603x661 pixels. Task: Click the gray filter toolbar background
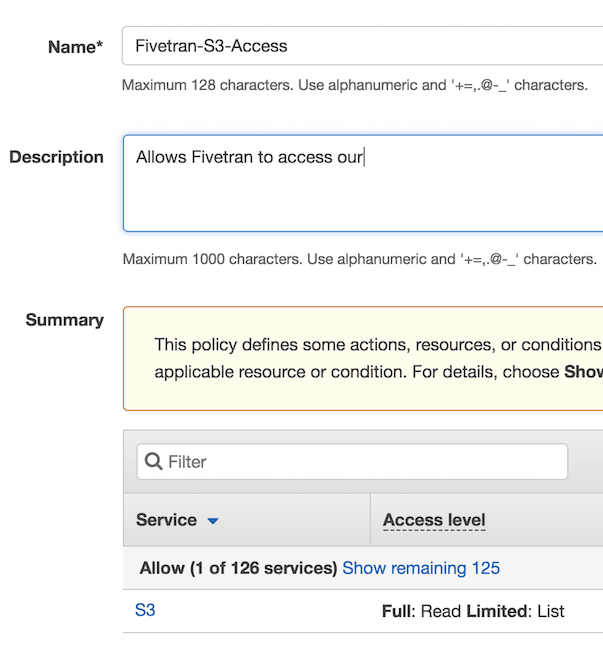585,462
